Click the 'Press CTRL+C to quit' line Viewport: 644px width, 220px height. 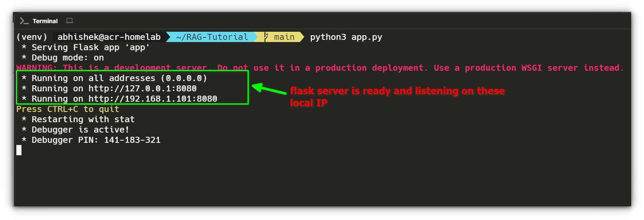[67, 109]
